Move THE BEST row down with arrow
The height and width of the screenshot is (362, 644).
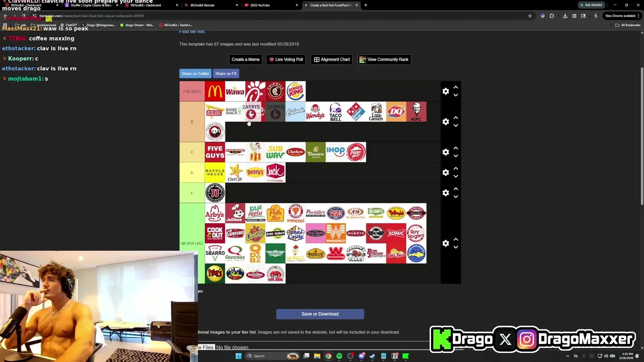pyautogui.click(x=456, y=95)
